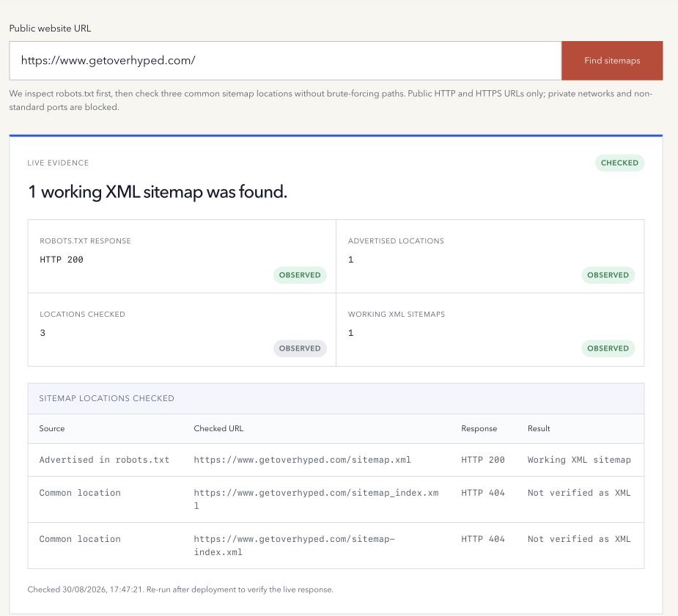Click 'HTTP 404' in the sitemap_index.xml row
Viewport: 678px width, 616px height.
[x=483, y=493]
